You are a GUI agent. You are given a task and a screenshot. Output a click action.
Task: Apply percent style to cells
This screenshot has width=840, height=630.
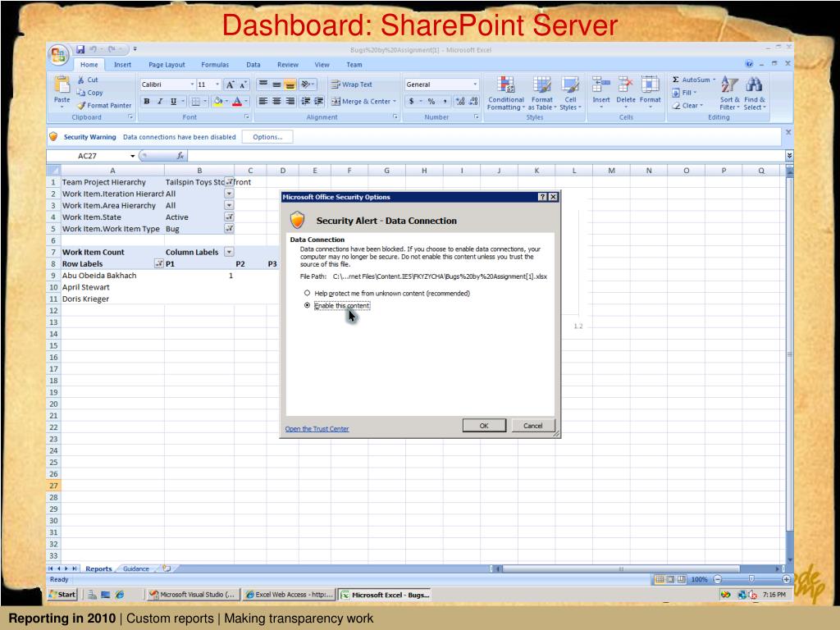tap(431, 101)
